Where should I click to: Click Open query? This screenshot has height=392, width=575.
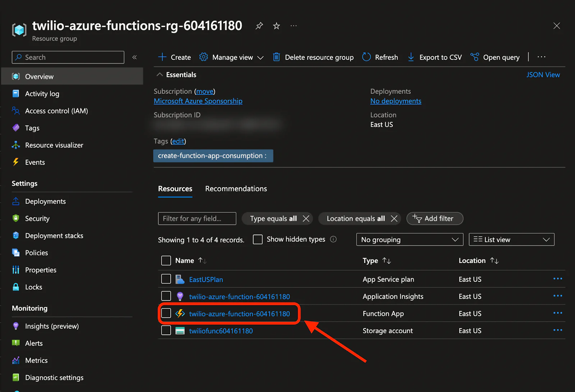tap(495, 57)
